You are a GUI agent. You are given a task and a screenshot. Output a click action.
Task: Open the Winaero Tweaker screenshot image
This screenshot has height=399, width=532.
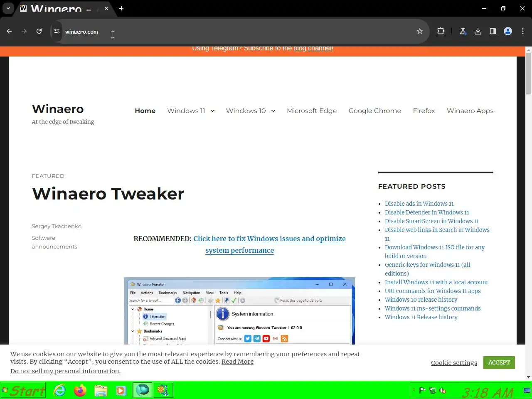click(x=239, y=311)
